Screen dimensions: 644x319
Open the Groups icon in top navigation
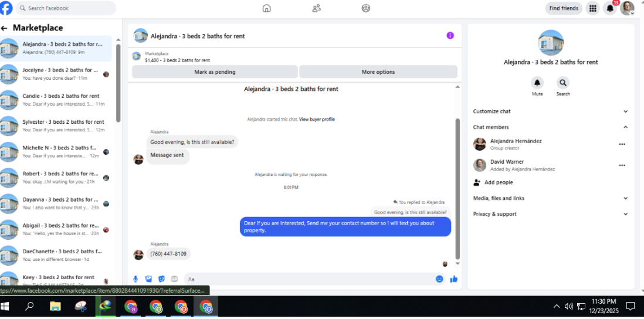pyautogui.click(x=366, y=8)
